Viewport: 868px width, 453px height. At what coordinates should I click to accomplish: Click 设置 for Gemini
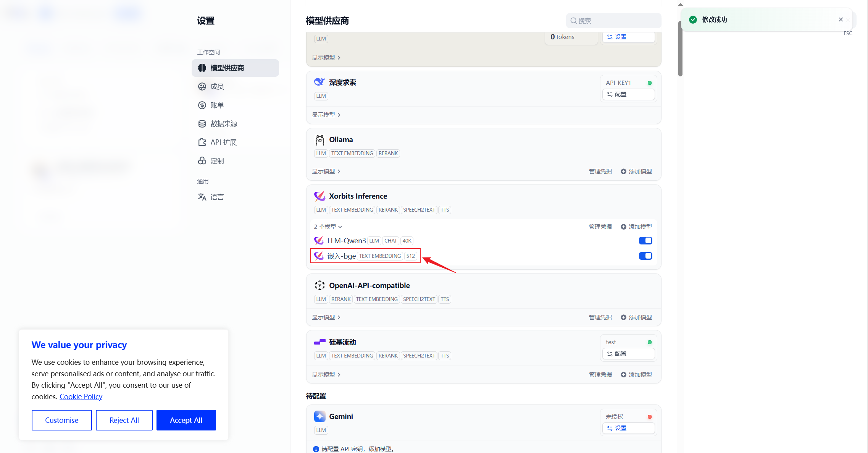(628, 428)
